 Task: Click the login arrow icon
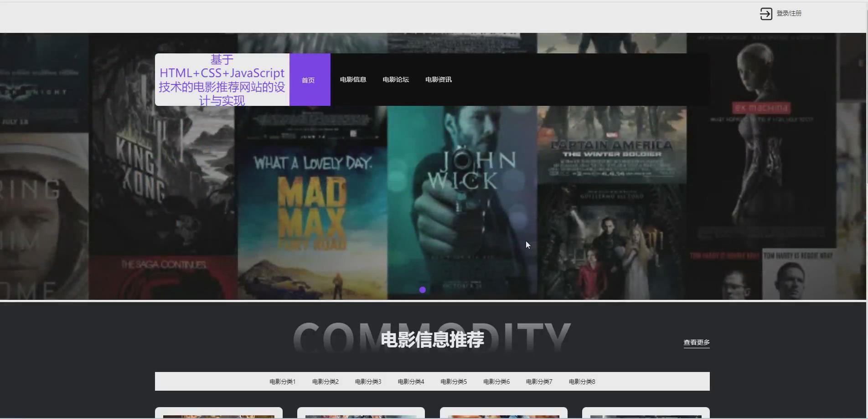(766, 14)
